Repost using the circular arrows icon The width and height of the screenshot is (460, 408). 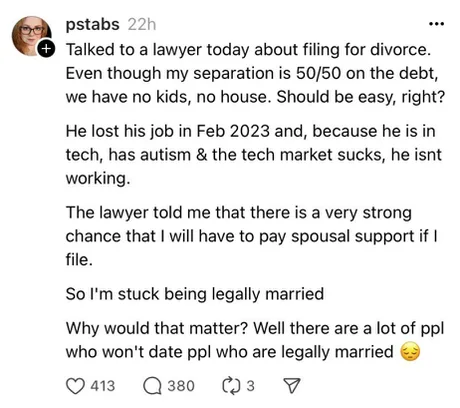click(x=232, y=386)
